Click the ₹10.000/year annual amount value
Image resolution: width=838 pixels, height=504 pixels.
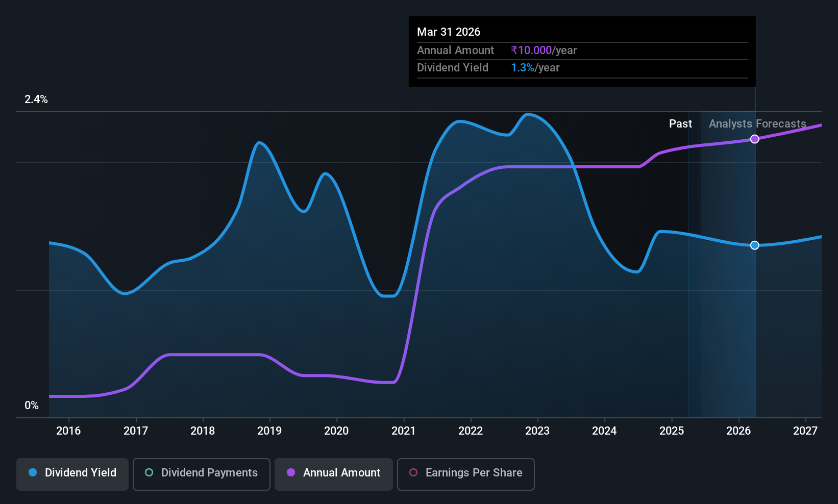point(544,51)
